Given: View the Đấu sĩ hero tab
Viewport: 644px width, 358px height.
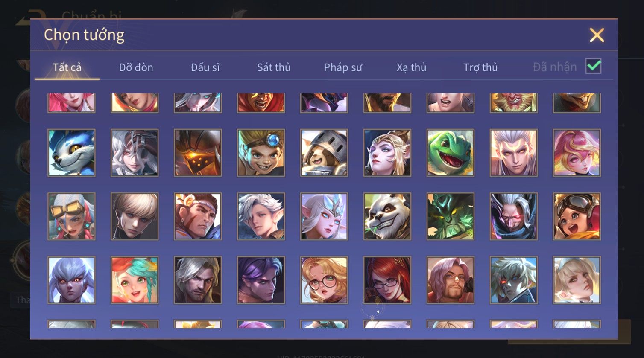Looking at the screenshot, I should point(205,67).
